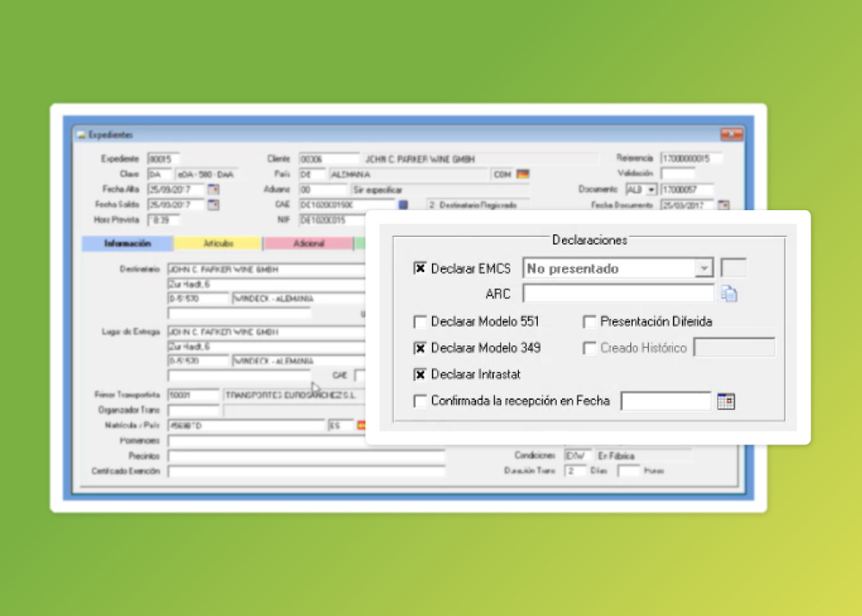Check Confirmada la recepción en Fecha
862x616 pixels.
420,401
